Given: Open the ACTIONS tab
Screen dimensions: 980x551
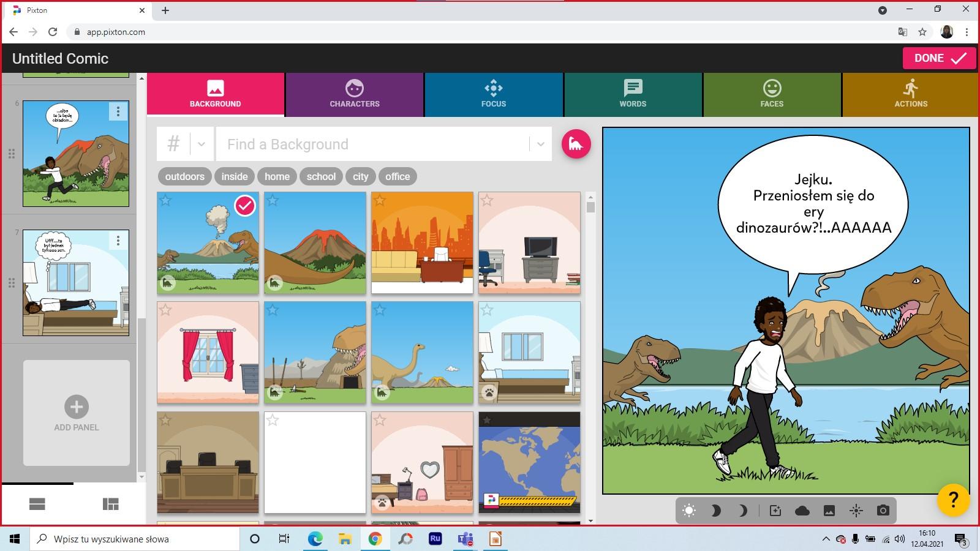Looking at the screenshot, I should [911, 94].
